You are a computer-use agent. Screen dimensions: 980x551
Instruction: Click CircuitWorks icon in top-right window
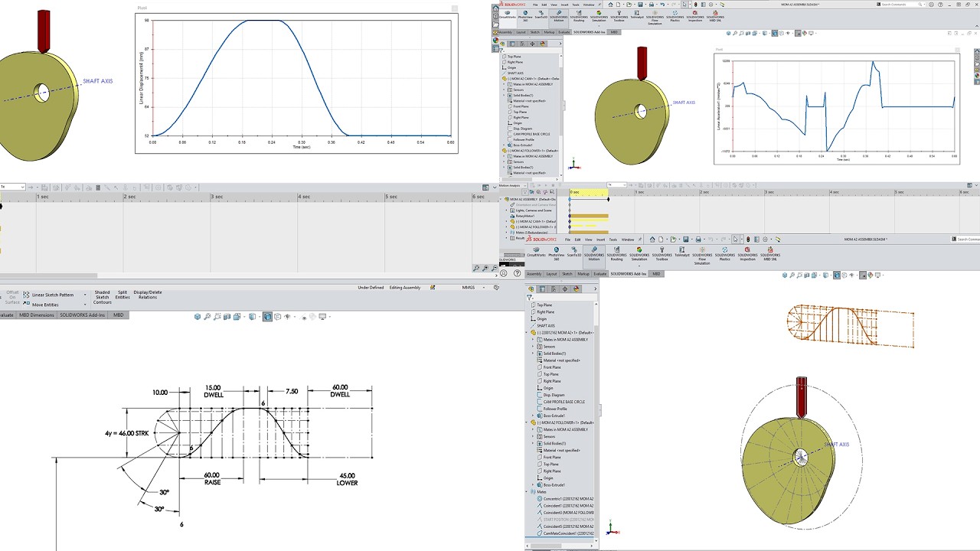508,15
